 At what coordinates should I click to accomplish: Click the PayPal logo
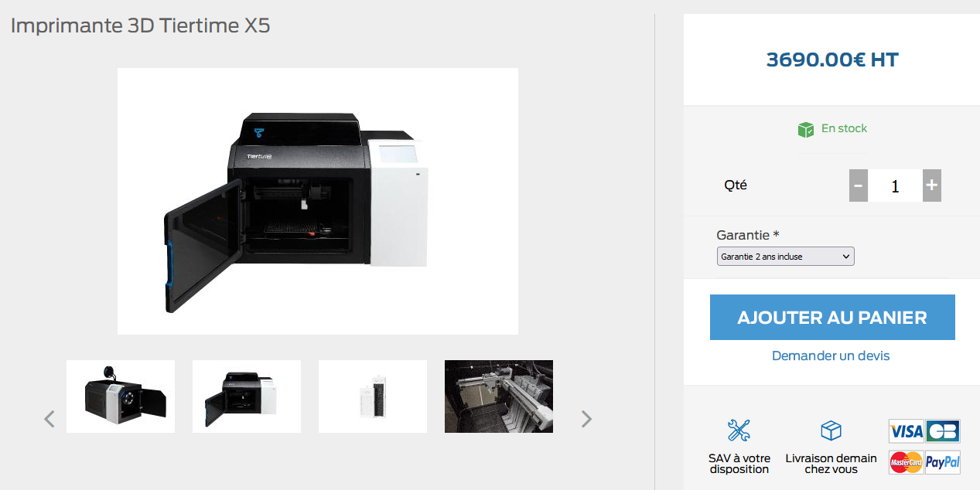click(943, 462)
